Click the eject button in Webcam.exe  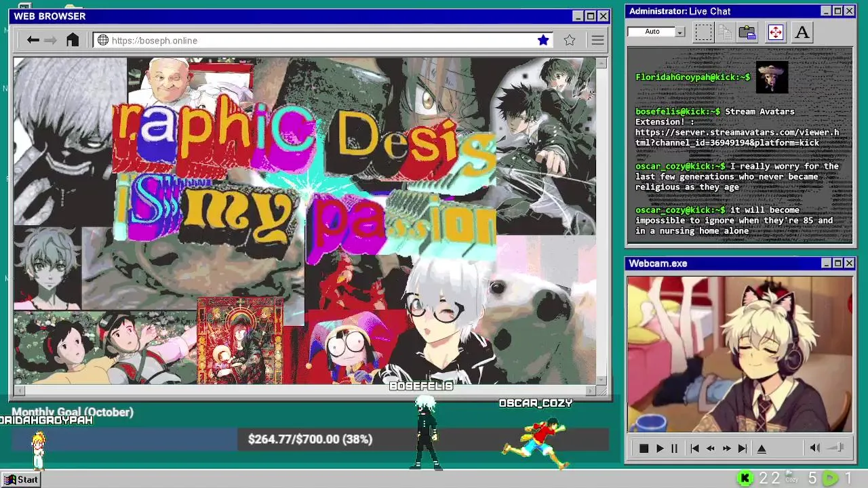pos(762,448)
